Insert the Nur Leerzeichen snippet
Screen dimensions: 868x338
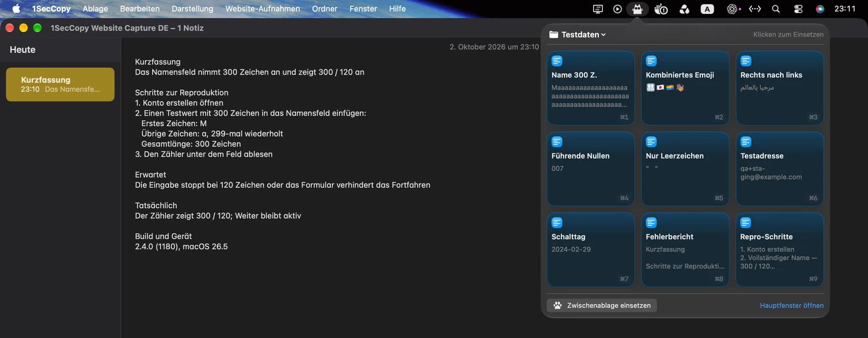point(685,169)
